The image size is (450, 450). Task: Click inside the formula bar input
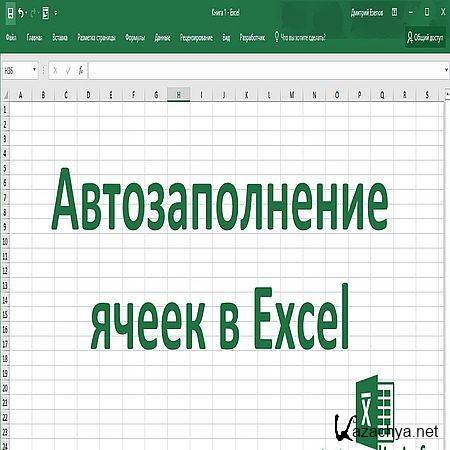coord(266,71)
